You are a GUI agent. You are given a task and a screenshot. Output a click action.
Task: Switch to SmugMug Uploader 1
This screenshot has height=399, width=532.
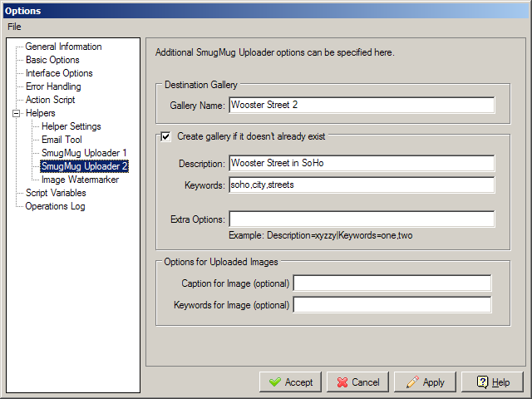pos(84,153)
